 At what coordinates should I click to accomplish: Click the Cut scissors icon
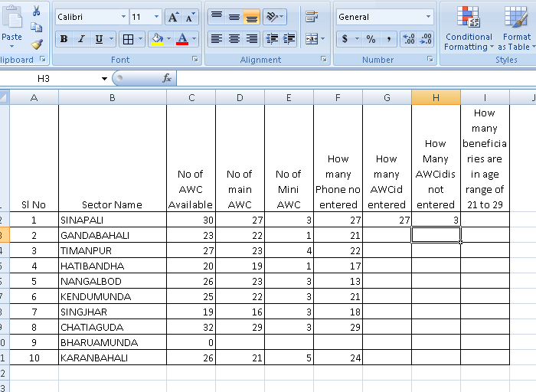(36, 11)
